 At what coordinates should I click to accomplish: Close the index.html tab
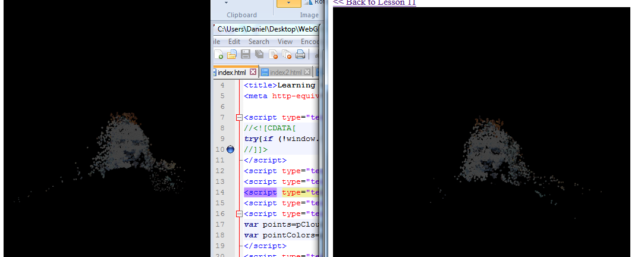point(253,72)
